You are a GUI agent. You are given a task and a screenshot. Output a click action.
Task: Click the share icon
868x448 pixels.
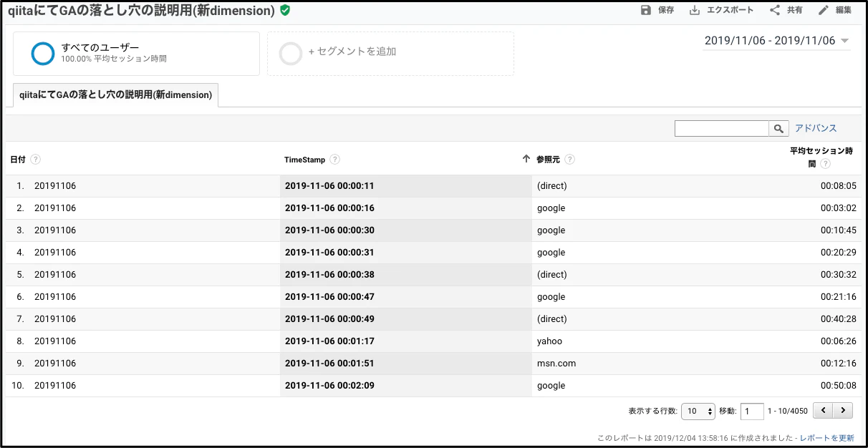coord(775,10)
